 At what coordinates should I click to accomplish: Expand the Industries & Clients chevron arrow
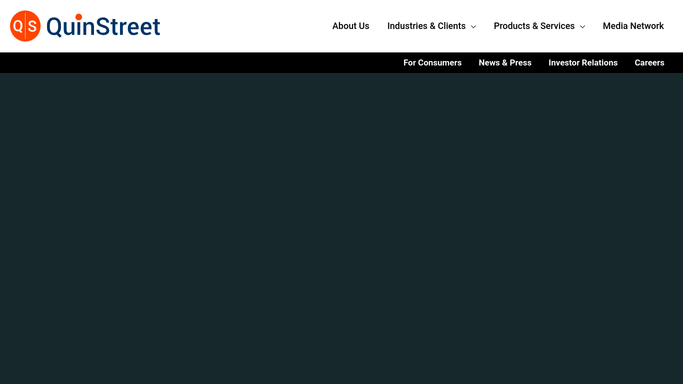click(x=473, y=27)
